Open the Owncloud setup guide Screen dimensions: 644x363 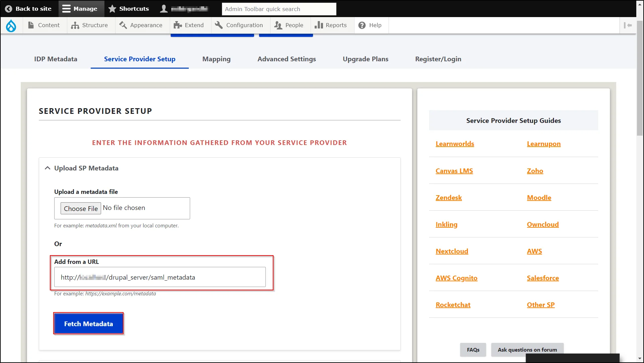point(543,224)
